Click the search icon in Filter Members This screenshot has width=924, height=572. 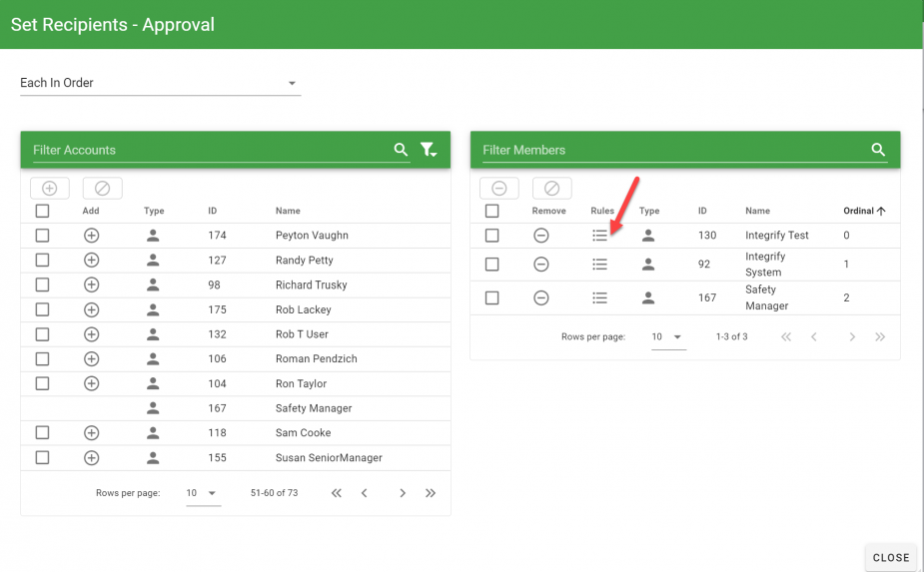878,150
